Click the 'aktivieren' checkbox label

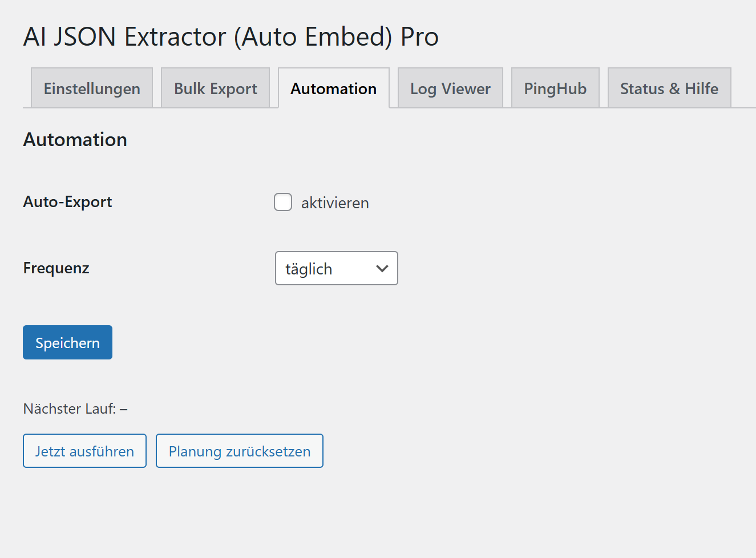(x=335, y=203)
